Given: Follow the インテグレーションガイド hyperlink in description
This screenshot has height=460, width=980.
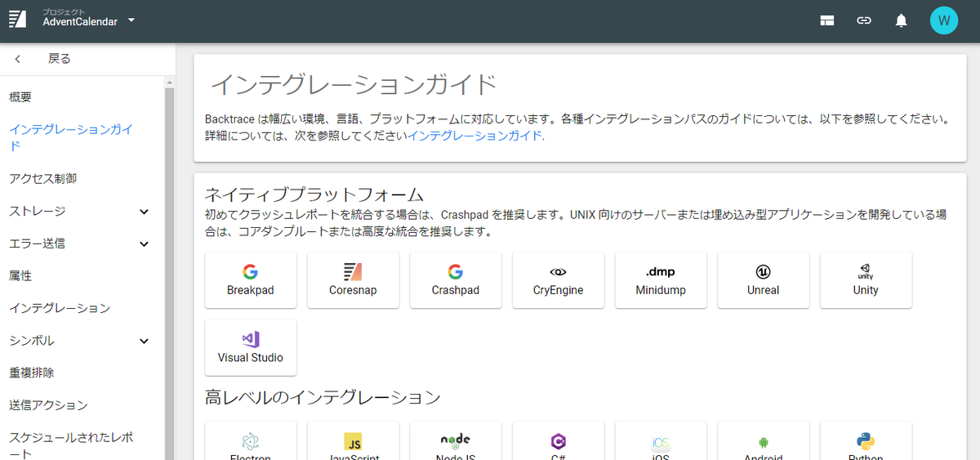Looking at the screenshot, I should pyautogui.click(x=474, y=136).
